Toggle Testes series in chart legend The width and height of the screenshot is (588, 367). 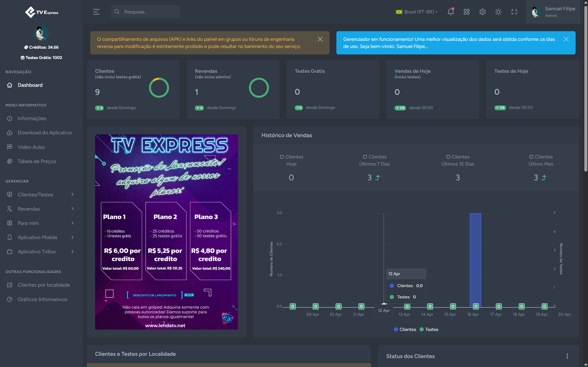tap(429, 330)
